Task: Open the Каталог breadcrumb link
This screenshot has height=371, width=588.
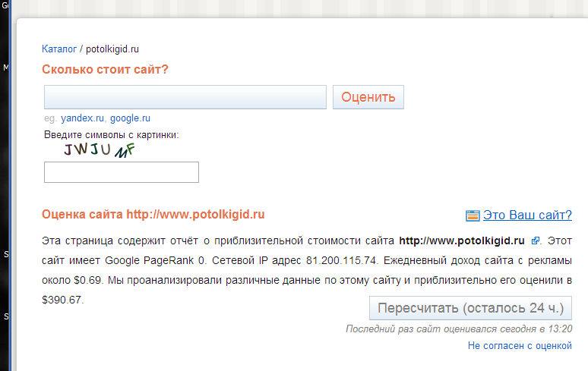Action: click(x=59, y=49)
